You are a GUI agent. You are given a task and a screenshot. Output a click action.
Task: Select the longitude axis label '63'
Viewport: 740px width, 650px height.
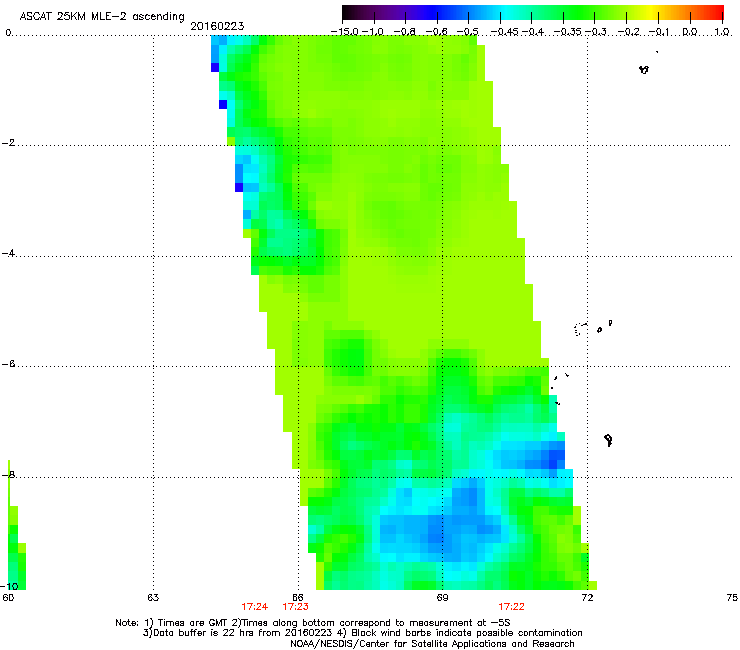153,598
